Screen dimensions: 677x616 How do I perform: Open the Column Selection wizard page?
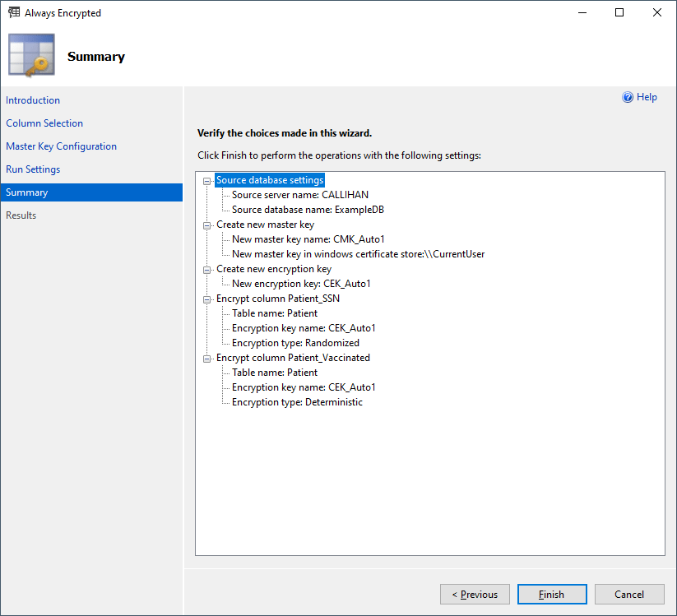coord(44,123)
